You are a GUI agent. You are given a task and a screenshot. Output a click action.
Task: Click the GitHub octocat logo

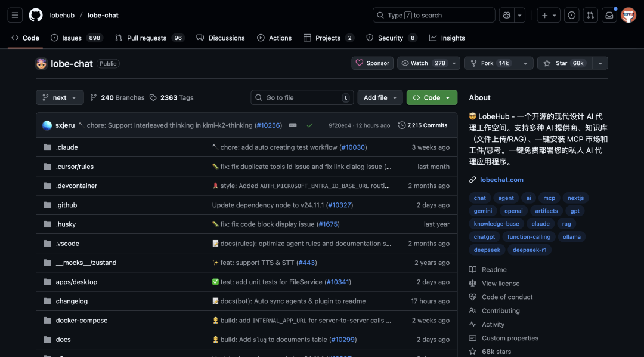pyautogui.click(x=35, y=15)
